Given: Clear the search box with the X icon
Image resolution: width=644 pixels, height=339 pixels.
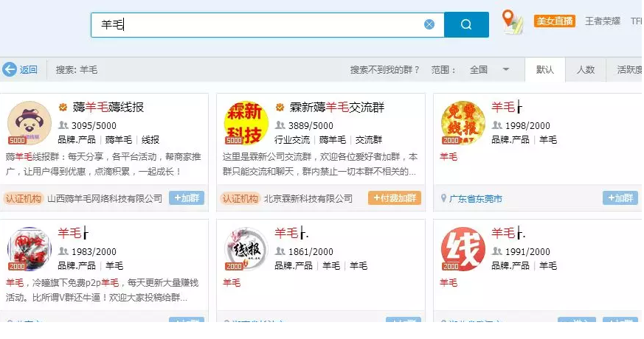Looking at the screenshot, I should click(x=429, y=24).
